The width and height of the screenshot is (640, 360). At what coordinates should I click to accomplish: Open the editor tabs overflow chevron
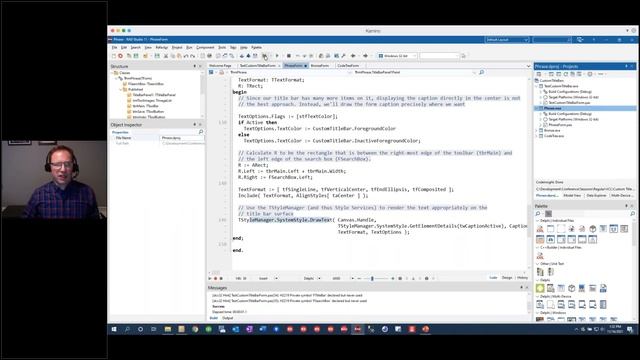[x=529, y=66]
